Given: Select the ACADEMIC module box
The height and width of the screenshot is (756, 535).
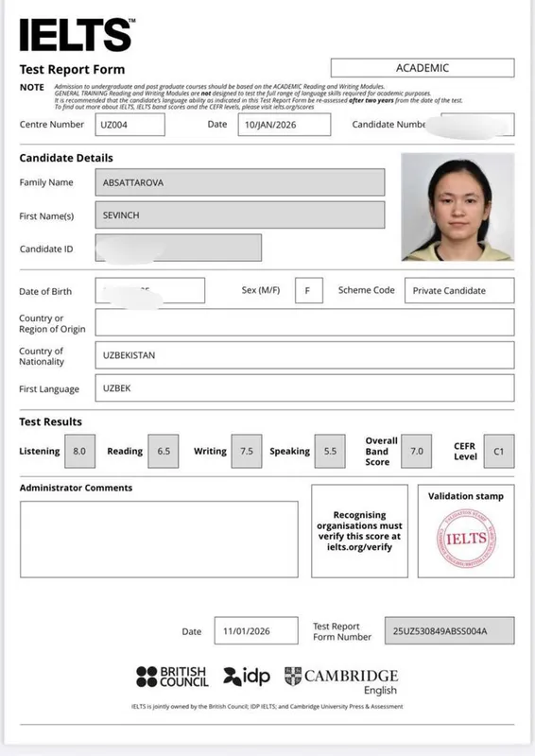Looking at the screenshot, I should tap(423, 68).
